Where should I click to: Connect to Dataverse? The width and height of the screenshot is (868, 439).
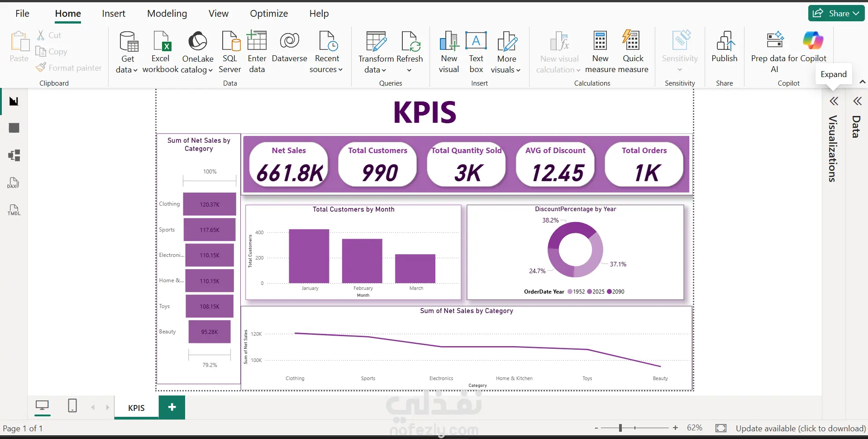click(290, 47)
